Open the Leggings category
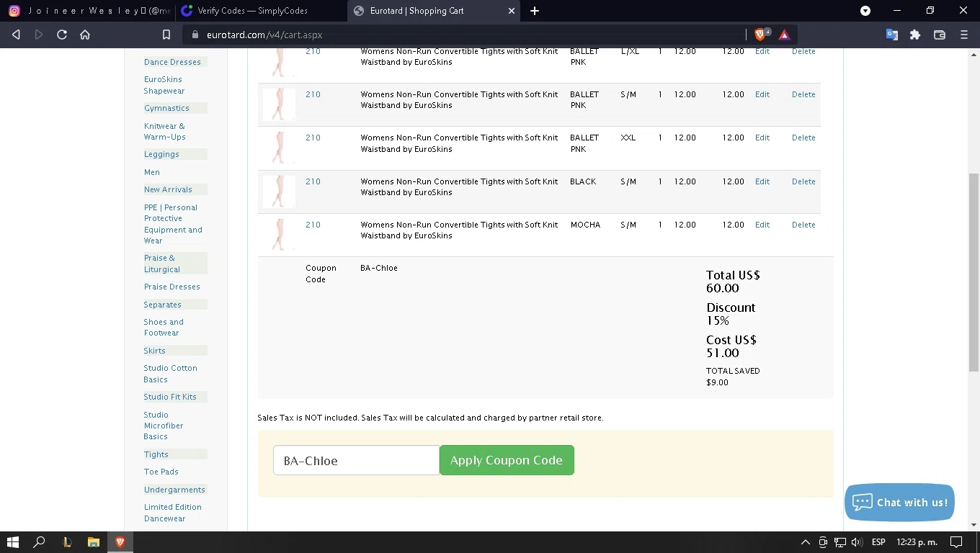 [161, 154]
